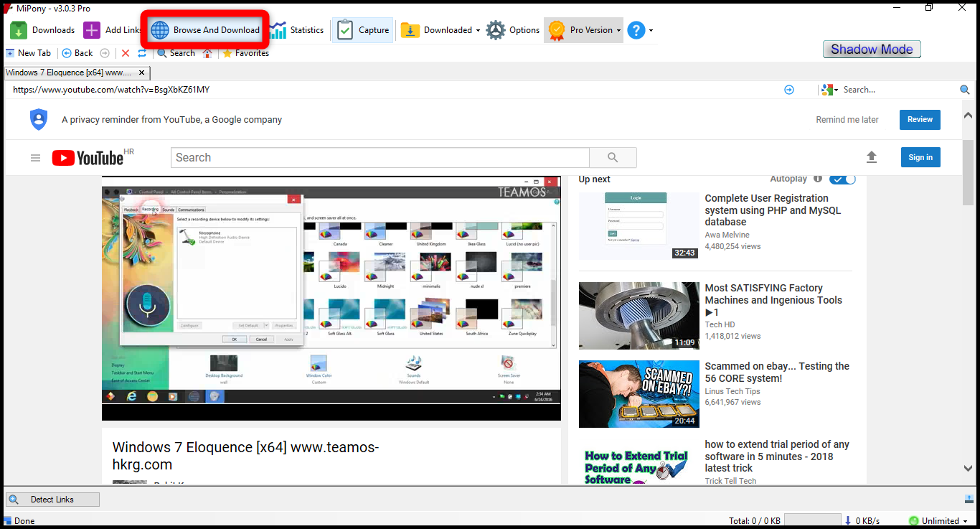Open SATISFYING Factory Machines thumbnail
The height and width of the screenshot is (529, 980).
pyautogui.click(x=639, y=316)
